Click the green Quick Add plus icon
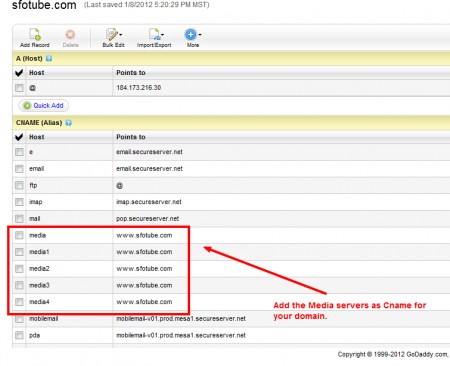This screenshot has height=366, width=450. coord(27,106)
